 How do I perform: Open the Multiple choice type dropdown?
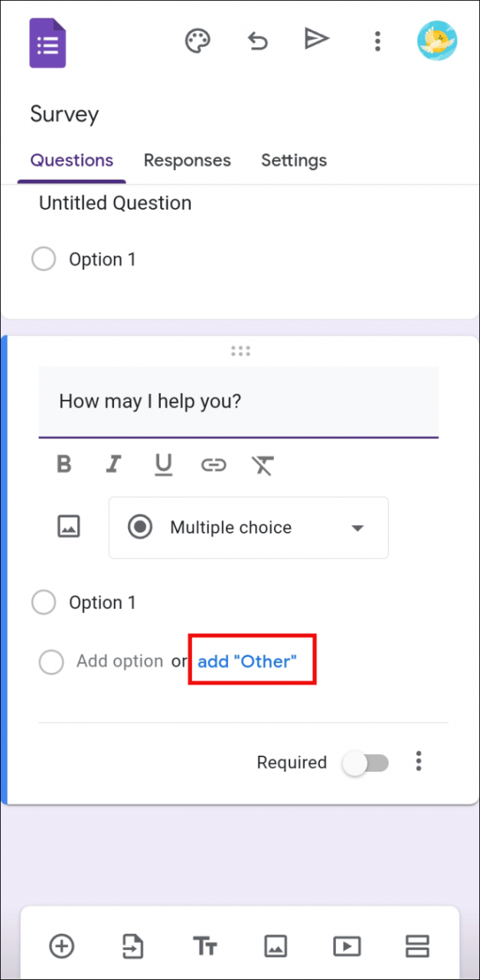point(248,528)
